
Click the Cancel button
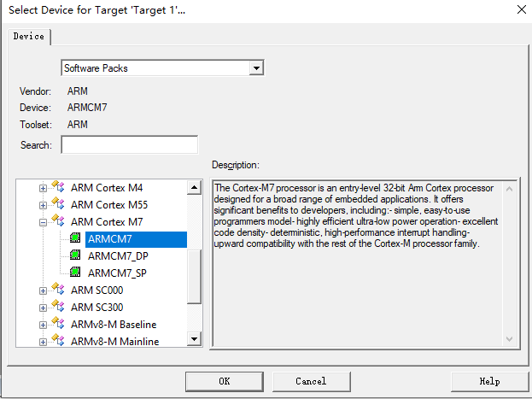tap(311, 381)
